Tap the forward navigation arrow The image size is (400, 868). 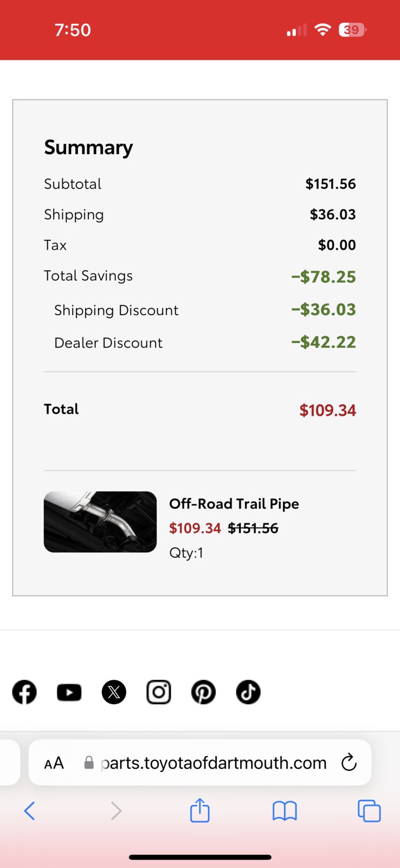point(116,811)
